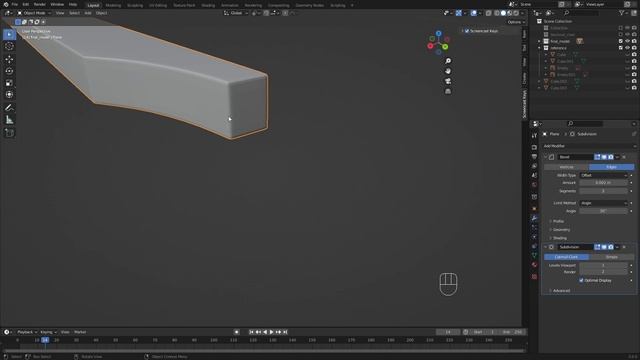640x360 pixels.
Task: Switch orthographic/perspective grid icon
Action: (448, 91)
